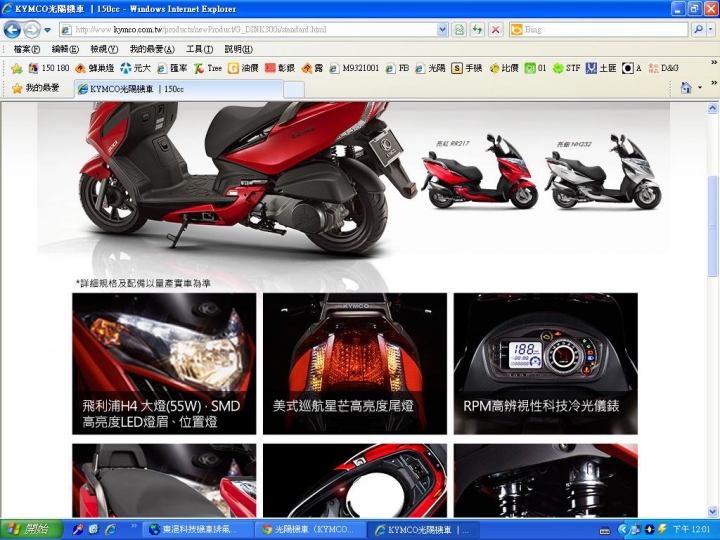Open the 蜂巢燈 bookmark

95,68
